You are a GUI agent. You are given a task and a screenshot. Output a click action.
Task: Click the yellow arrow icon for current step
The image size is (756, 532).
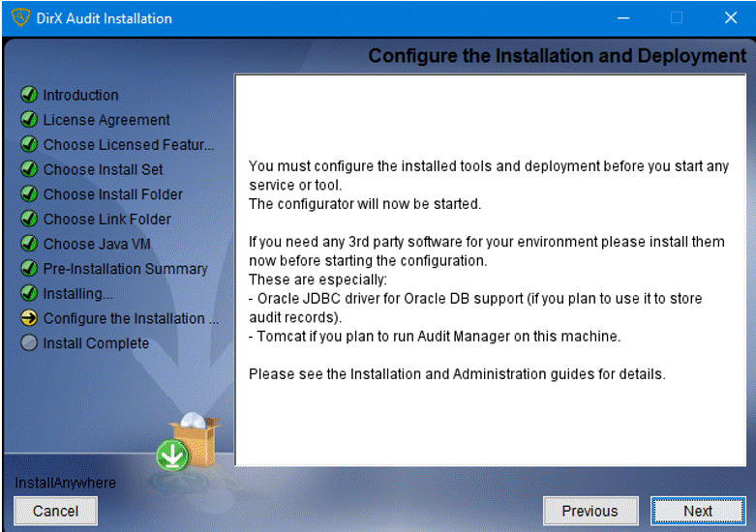[29, 318]
